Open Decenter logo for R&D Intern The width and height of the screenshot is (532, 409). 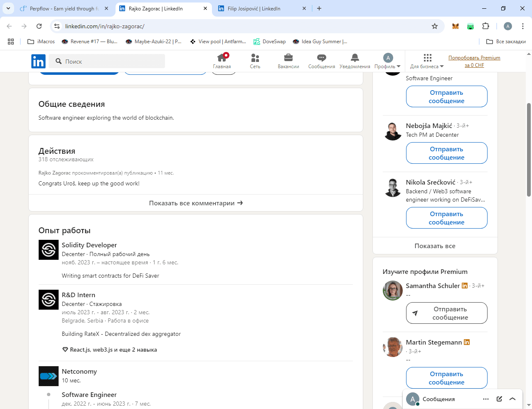[x=49, y=300]
